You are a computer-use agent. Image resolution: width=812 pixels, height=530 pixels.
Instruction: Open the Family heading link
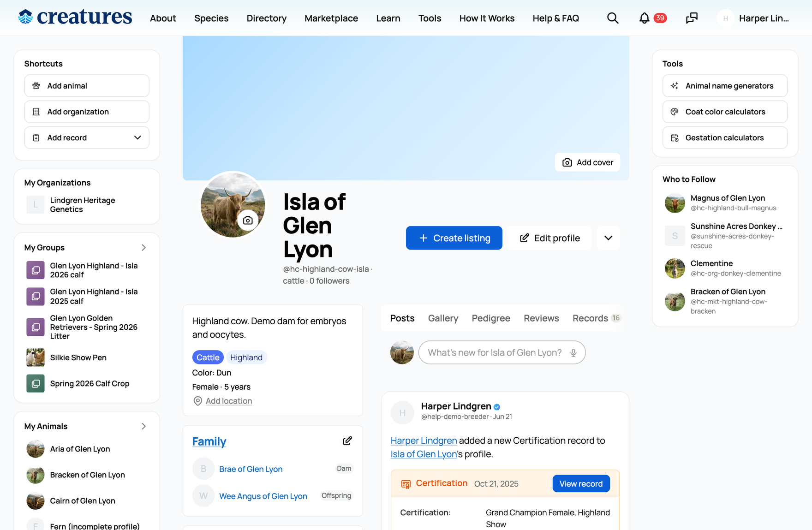(x=209, y=441)
